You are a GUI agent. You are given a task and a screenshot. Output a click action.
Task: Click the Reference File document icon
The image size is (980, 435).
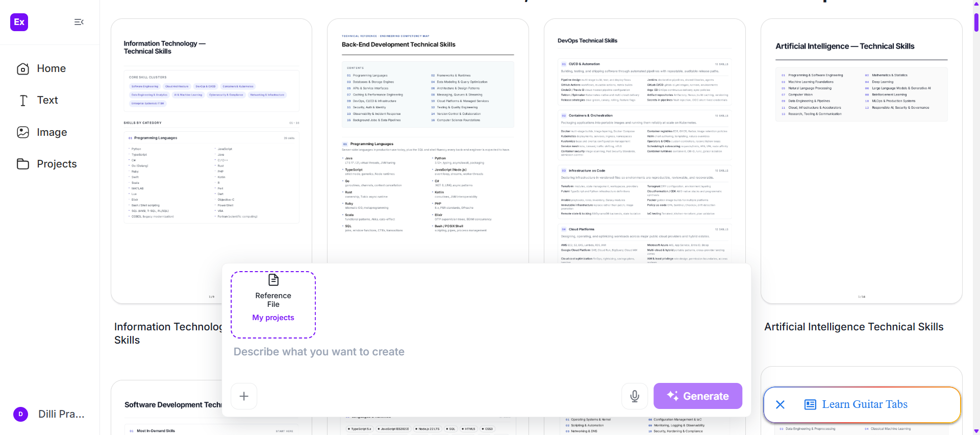click(x=273, y=280)
